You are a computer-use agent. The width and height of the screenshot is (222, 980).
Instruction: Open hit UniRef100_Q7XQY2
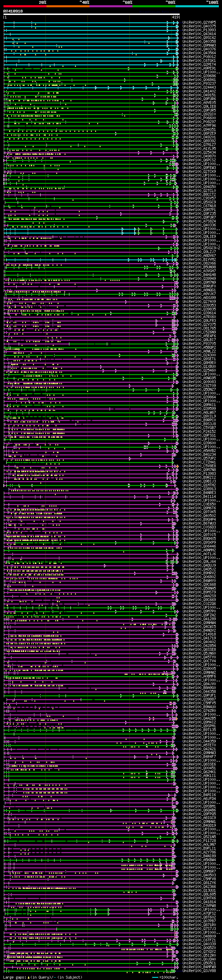[x=199, y=951]
